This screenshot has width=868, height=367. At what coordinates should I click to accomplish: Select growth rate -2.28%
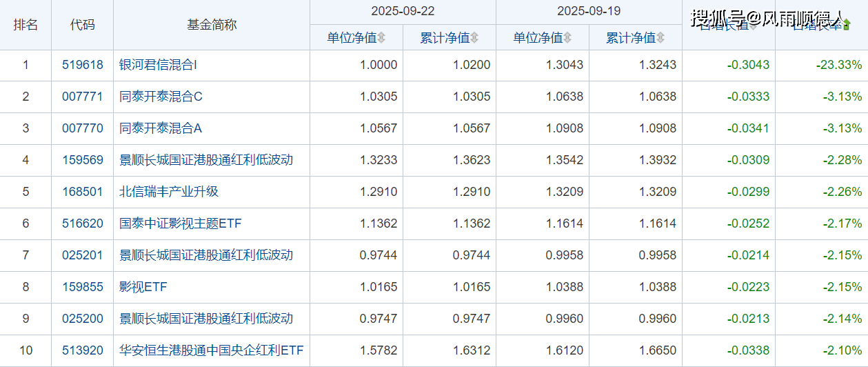point(842,160)
